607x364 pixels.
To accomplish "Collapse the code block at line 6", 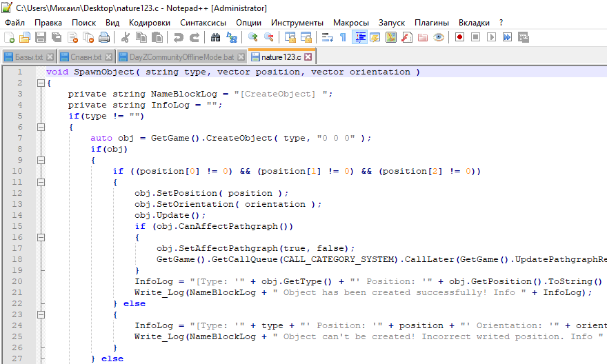I will (41, 127).
